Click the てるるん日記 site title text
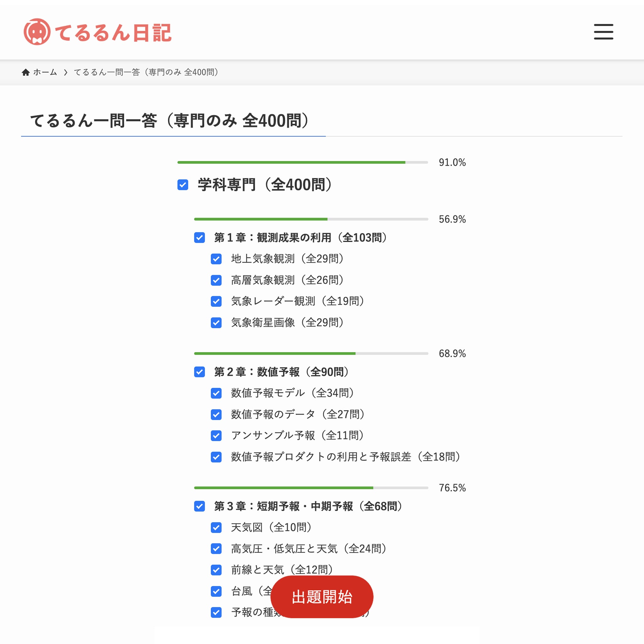The width and height of the screenshot is (644, 644). (x=113, y=33)
